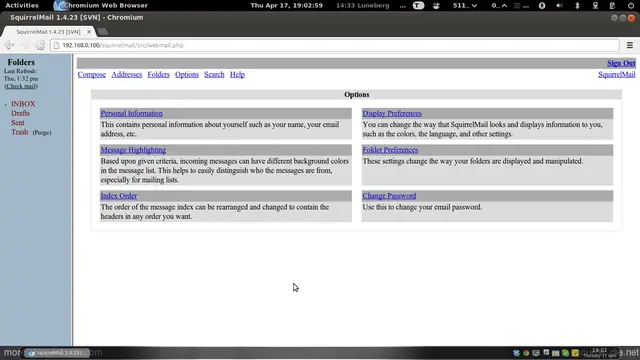Expand the upward-arrow indicator showing 0 in the top bar
Screen dimensions: 640x360
[499, 5]
